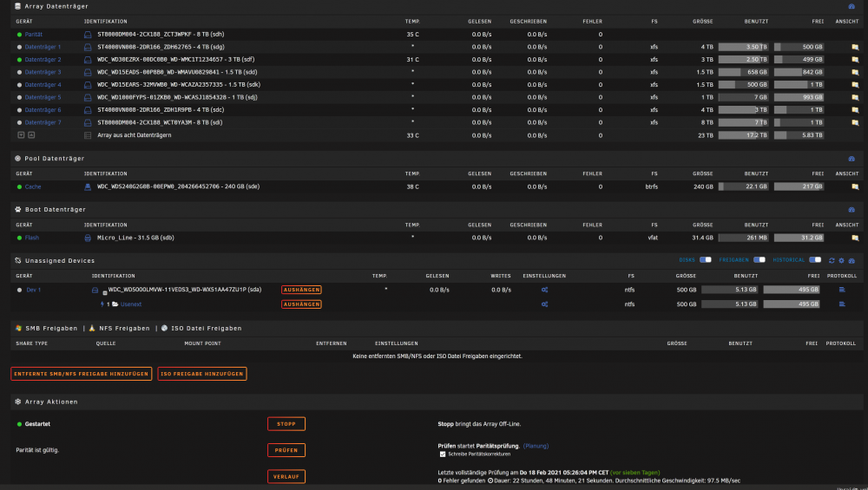Switch to the NFS Freigaben heading
Viewport: 868px width, 490px height.
[x=124, y=329]
